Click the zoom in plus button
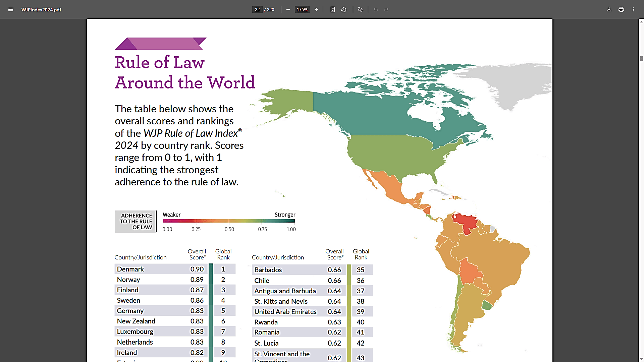Image resolution: width=644 pixels, height=362 pixels. [316, 9]
